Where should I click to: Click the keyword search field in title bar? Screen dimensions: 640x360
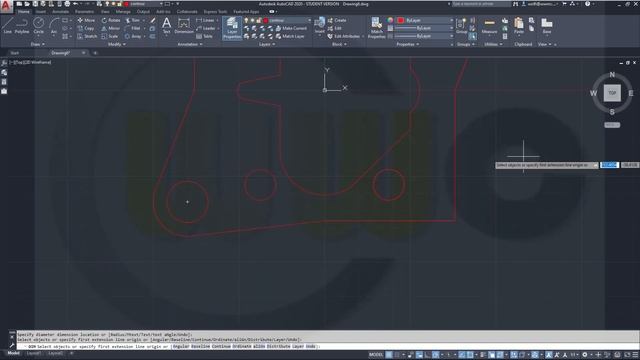click(x=481, y=4)
